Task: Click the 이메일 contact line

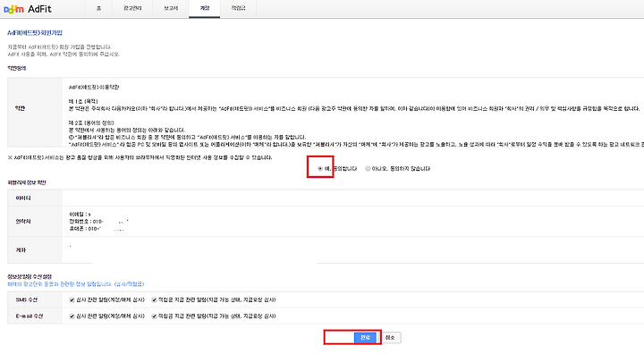Action: 80,214
